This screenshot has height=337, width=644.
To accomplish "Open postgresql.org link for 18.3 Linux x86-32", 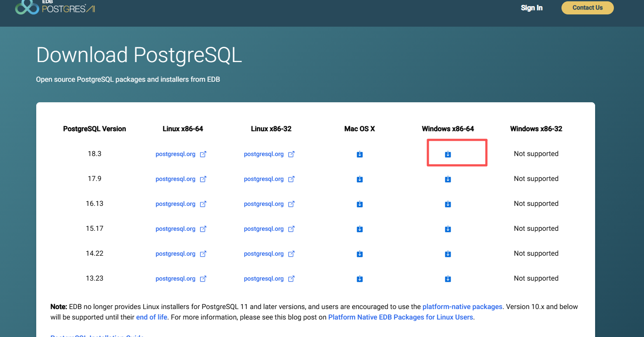I will (x=264, y=154).
